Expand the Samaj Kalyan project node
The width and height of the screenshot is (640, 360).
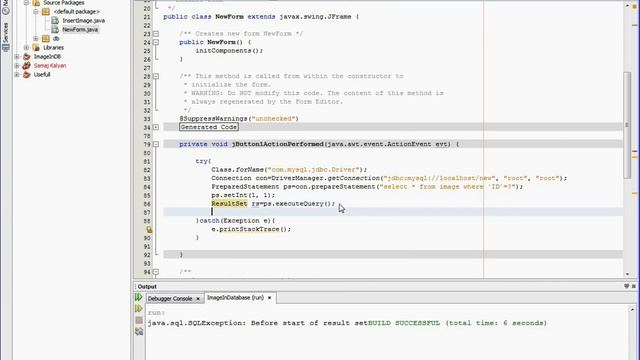[17, 66]
